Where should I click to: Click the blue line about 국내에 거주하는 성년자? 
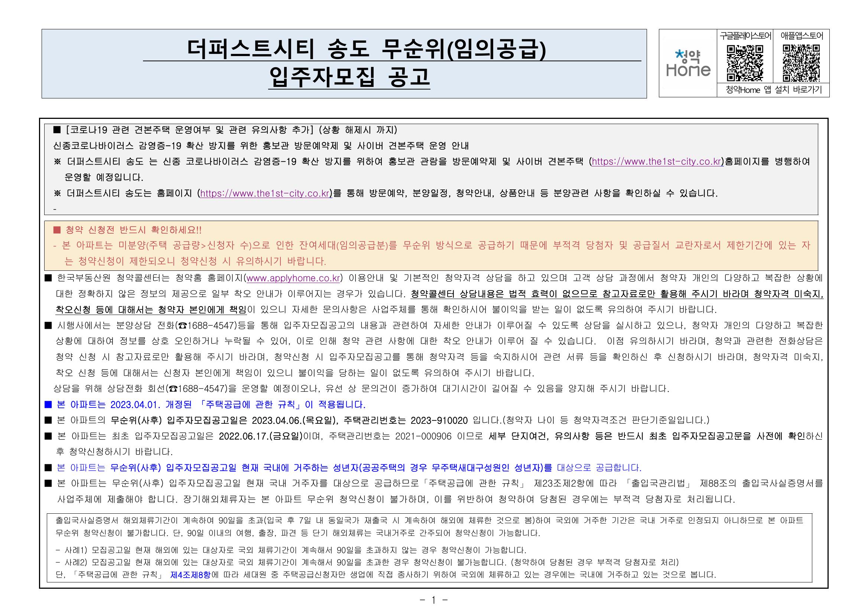pos(343,468)
